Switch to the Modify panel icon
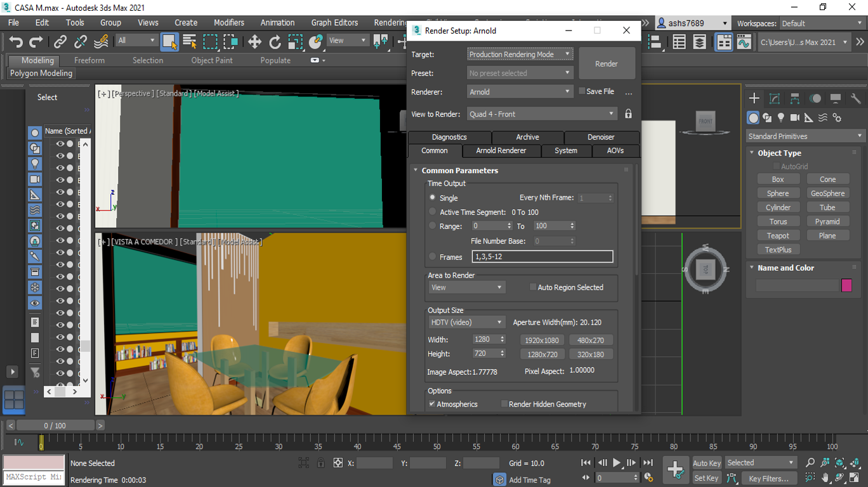This screenshot has width=868, height=487. (774, 98)
